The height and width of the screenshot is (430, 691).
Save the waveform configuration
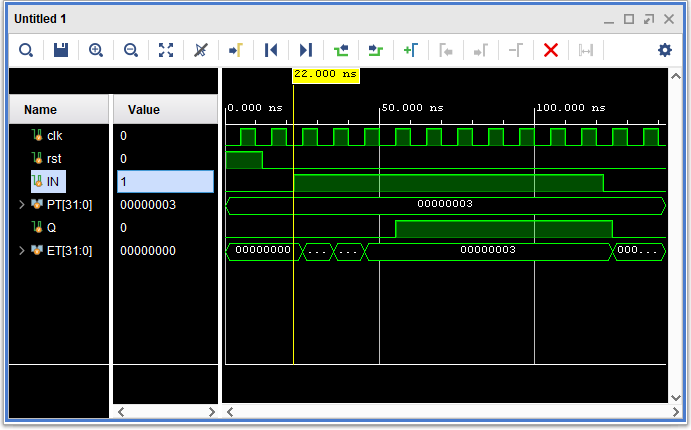tap(61, 50)
